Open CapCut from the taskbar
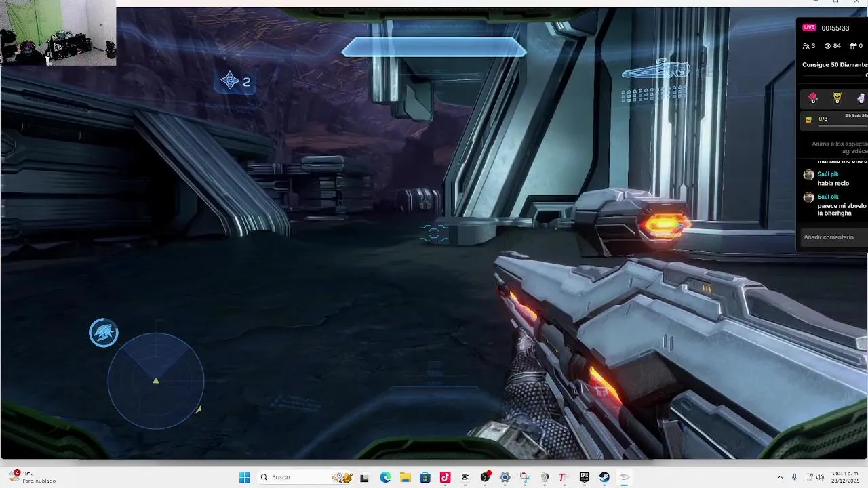Screen dimensions: 868x488 click(x=465, y=477)
